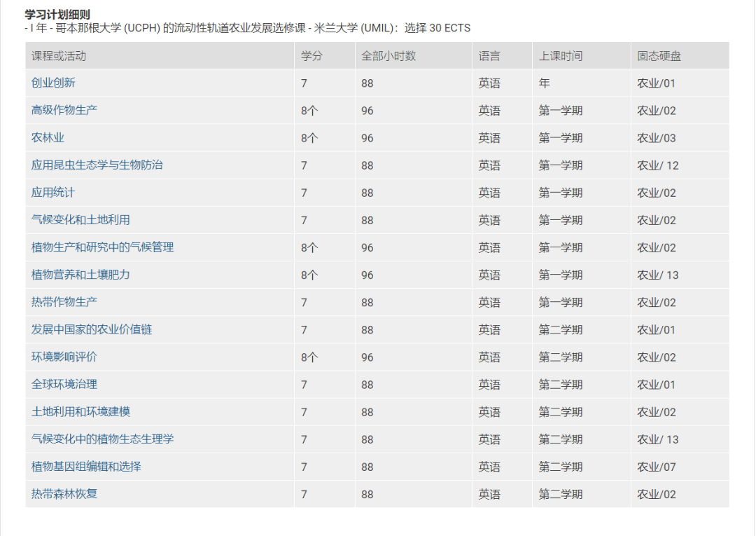The width and height of the screenshot is (756, 536).
Task: Click 农业/ 13 in the 植物营养和土壤肥力 row
Action: [657, 275]
